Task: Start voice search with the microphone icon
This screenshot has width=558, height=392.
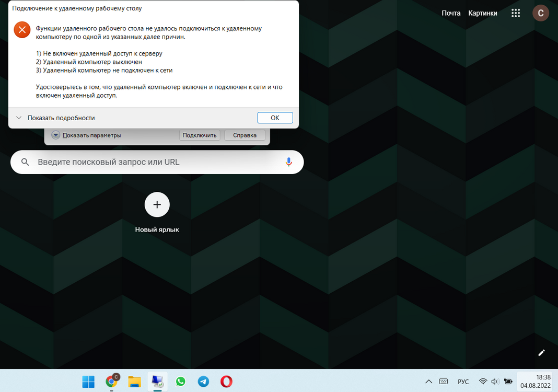Action: click(x=288, y=162)
